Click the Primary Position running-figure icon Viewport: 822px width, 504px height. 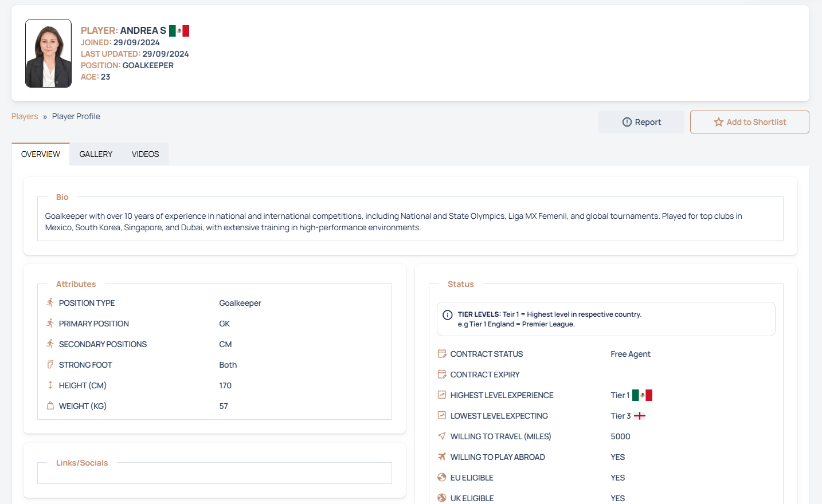click(50, 323)
